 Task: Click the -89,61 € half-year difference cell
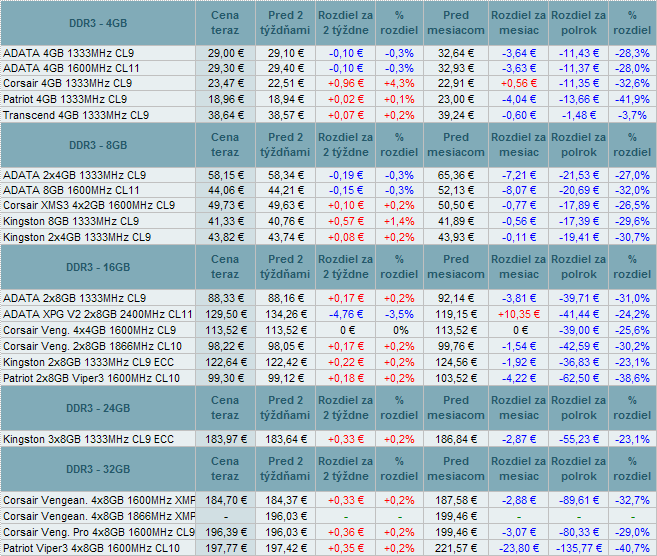579,500
